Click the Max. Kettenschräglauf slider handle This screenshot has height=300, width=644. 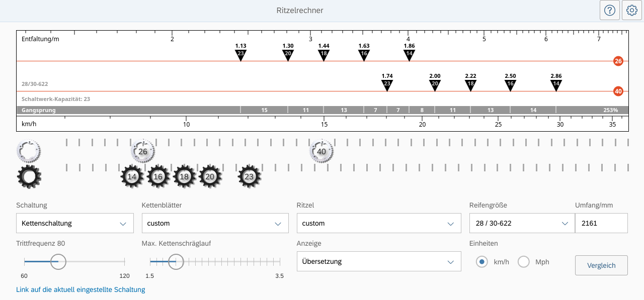176,261
